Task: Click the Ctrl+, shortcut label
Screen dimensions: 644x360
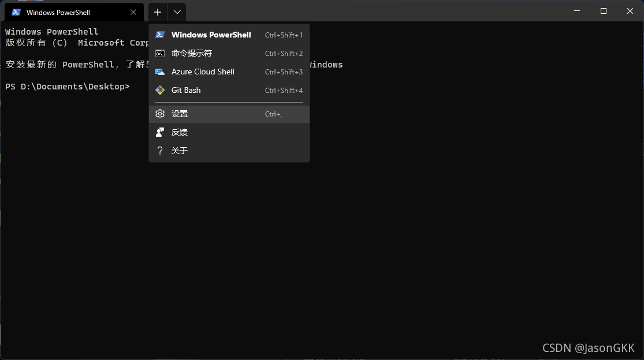Action: tap(274, 114)
